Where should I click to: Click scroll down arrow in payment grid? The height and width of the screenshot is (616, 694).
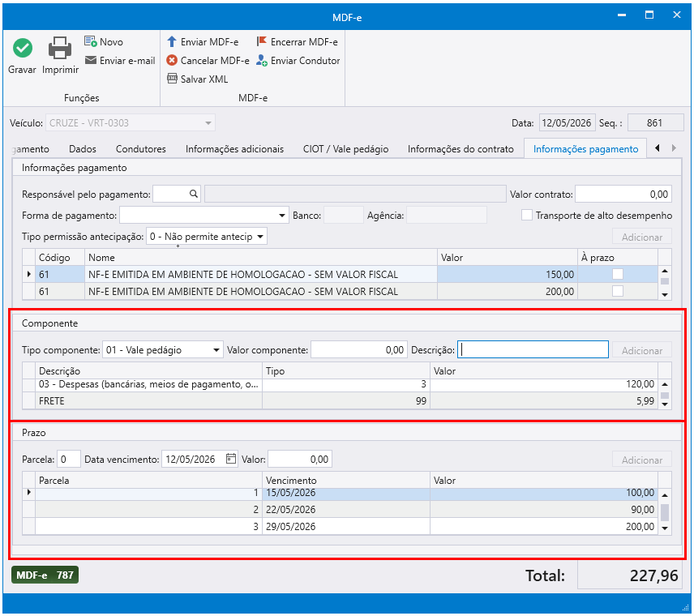click(664, 295)
